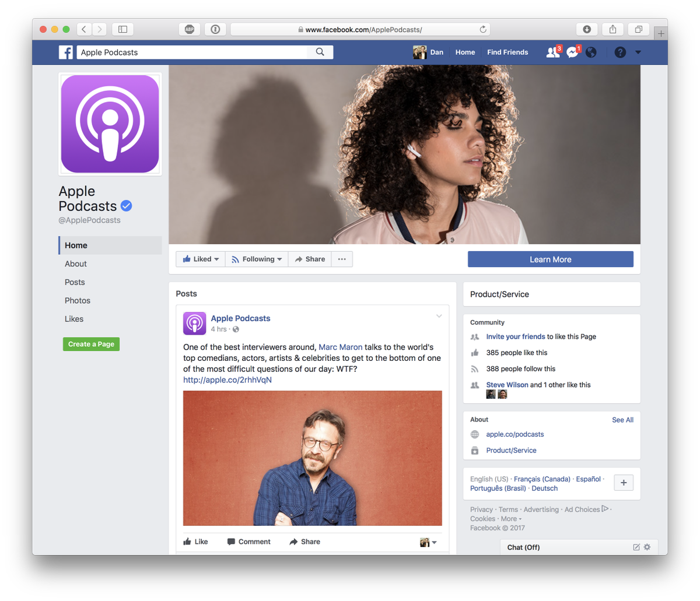Viewport: 700px width, 601px height.
Task: Toggle the Safari sidebar button
Action: point(123,29)
